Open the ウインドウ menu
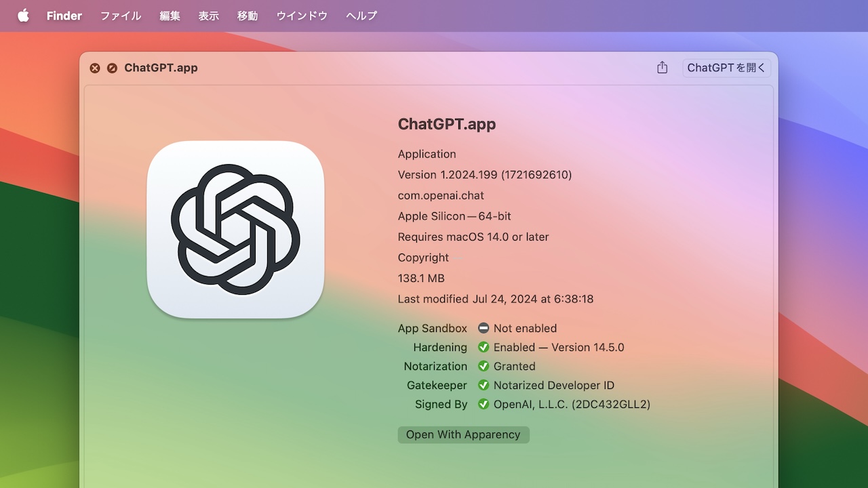The width and height of the screenshot is (868, 488). 302,16
